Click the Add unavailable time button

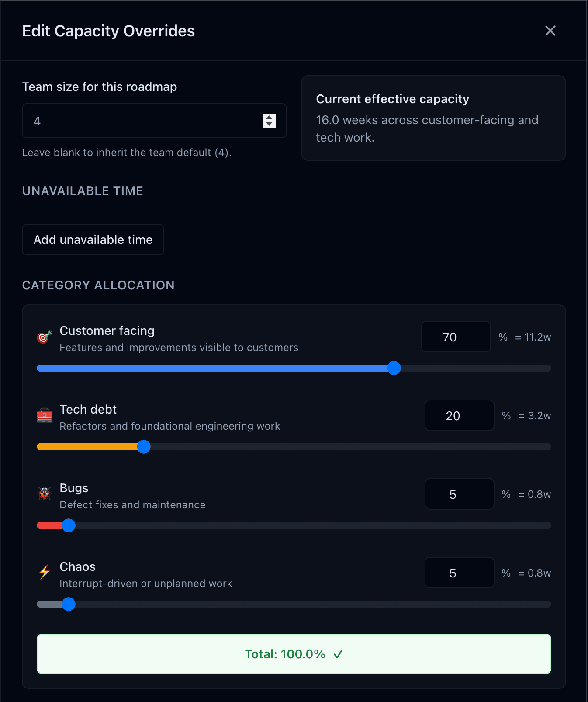(x=93, y=239)
